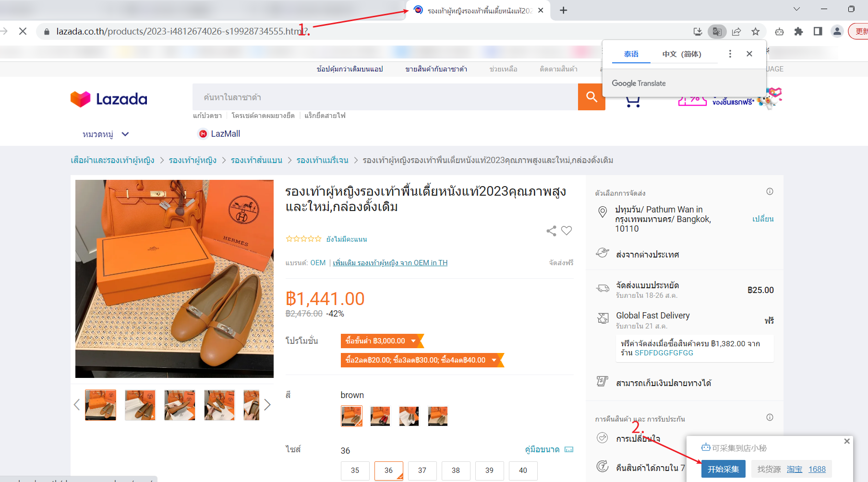Open the tab search chevron in title bar
This screenshot has width=868, height=482.
point(796,9)
